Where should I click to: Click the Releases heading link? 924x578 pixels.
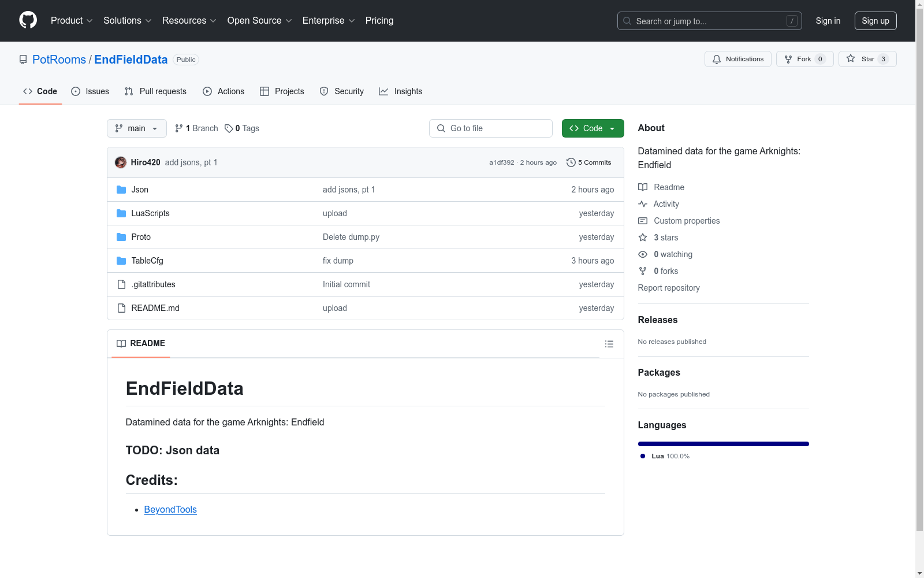(658, 320)
